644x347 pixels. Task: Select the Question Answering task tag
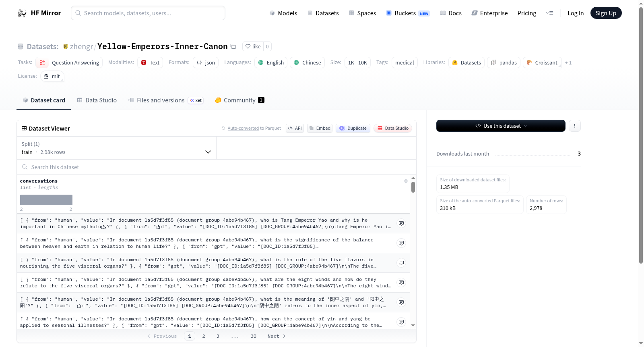point(69,62)
